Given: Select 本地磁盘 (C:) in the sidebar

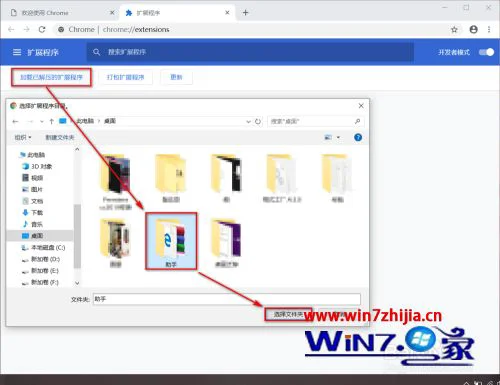Looking at the screenshot, I should (43, 247).
